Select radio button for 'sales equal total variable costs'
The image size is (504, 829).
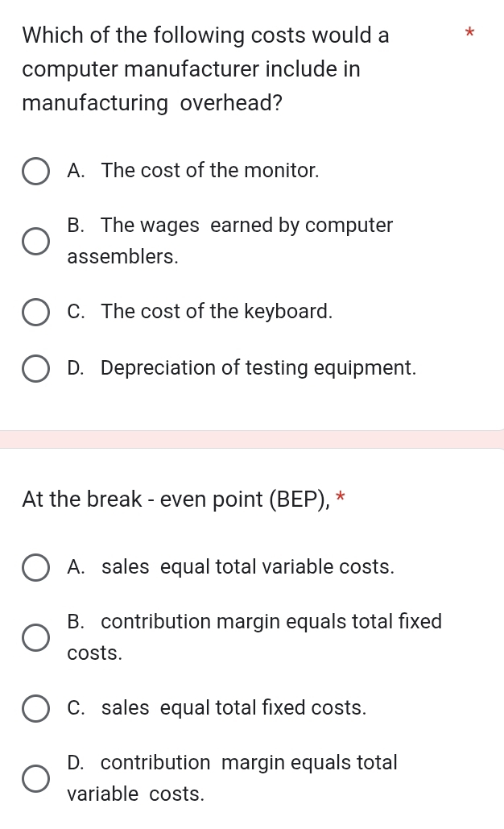pos(35,567)
